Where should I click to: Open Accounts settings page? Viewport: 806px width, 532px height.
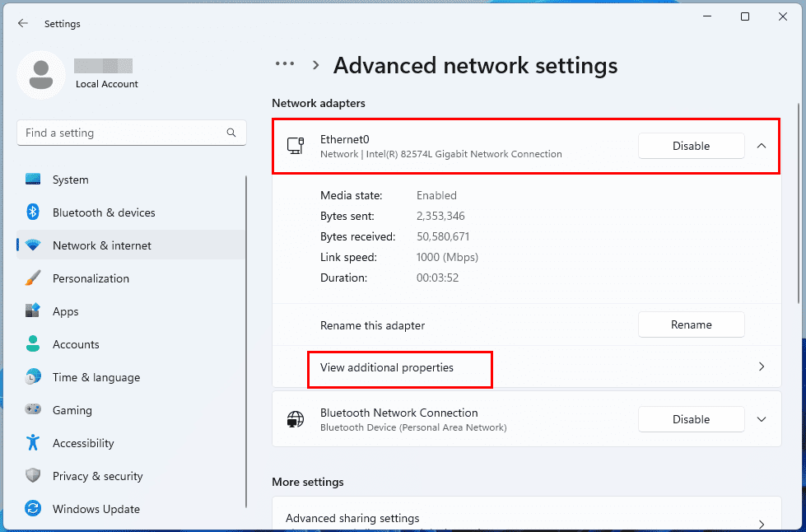click(131, 344)
